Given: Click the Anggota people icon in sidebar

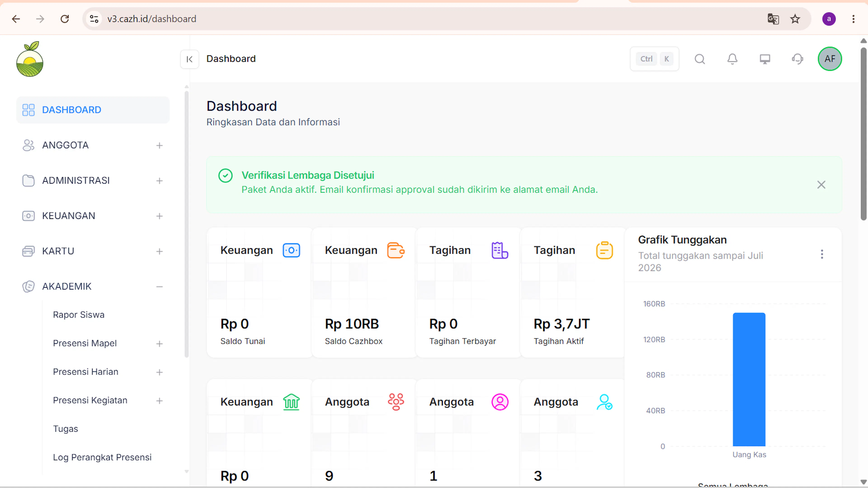Looking at the screenshot, I should click(28, 145).
